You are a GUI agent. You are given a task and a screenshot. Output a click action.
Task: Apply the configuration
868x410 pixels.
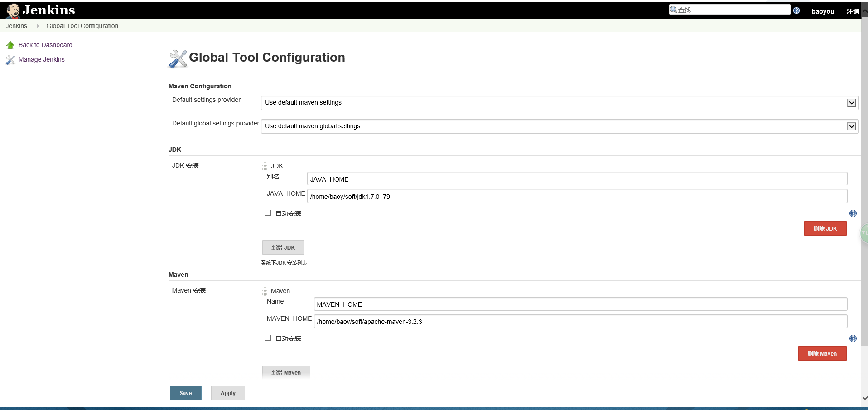[x=228, y=393]
